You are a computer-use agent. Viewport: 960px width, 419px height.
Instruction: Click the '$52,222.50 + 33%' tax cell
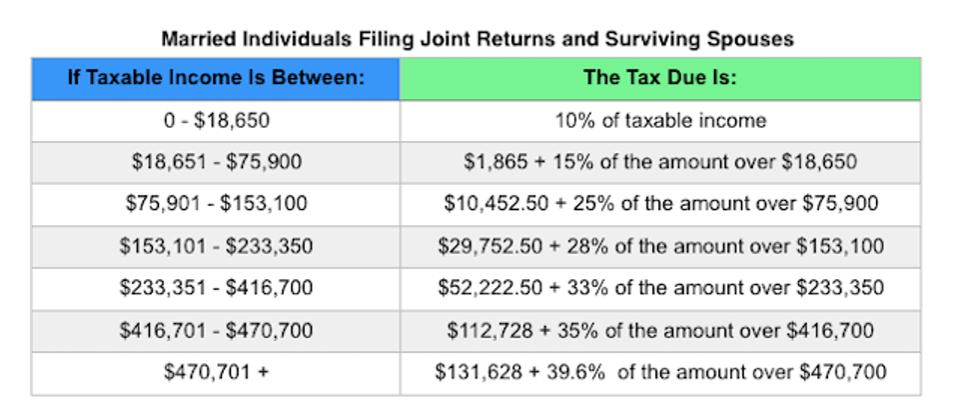pos(660,288)
